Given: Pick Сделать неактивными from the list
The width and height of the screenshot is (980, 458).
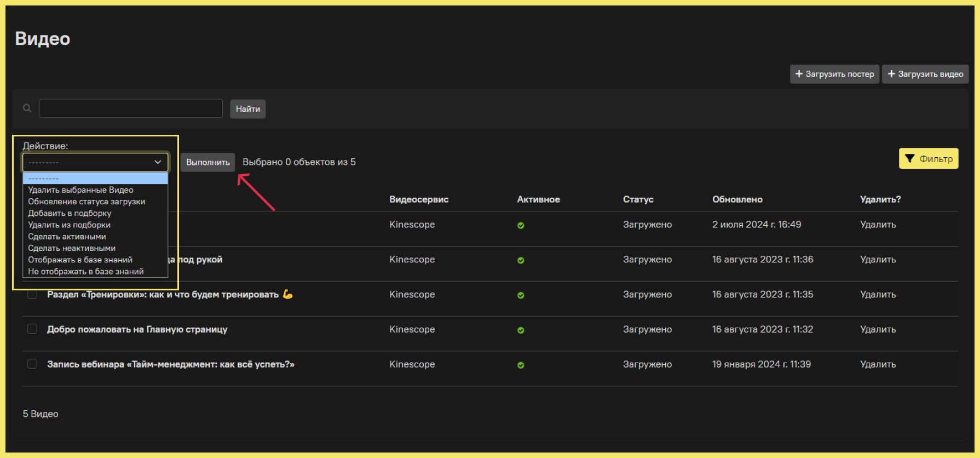Looking at the screenshot, I should click(x=95, y=248).
